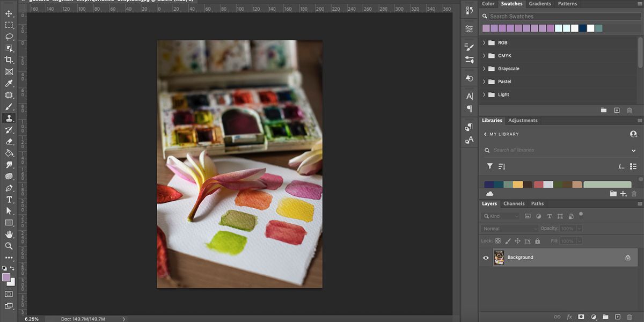Switch to the Paths tab
Viewport: 644px width, 322px height.
pos(537,204)
